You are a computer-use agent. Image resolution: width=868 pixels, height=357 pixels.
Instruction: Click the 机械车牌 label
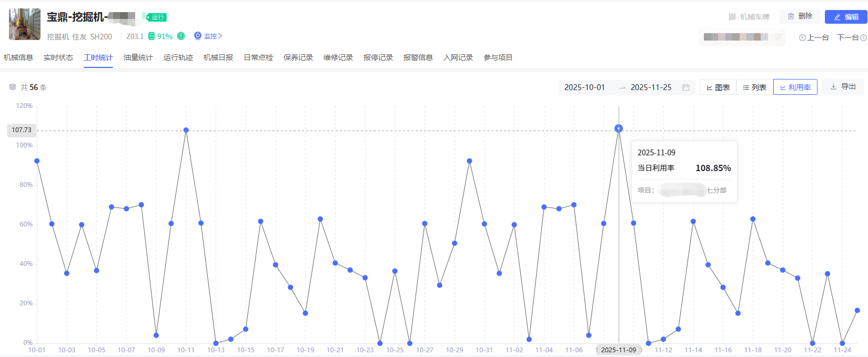point(755,17)
